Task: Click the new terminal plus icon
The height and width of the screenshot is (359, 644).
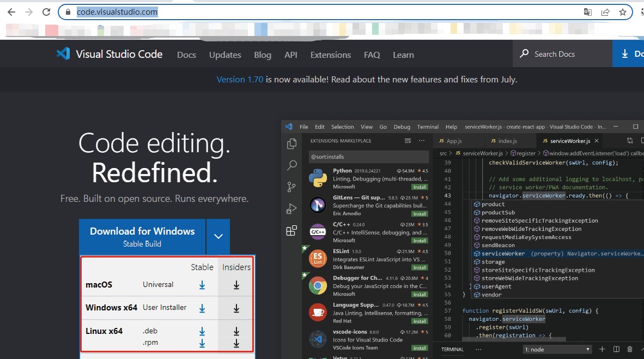Action: 602,349
